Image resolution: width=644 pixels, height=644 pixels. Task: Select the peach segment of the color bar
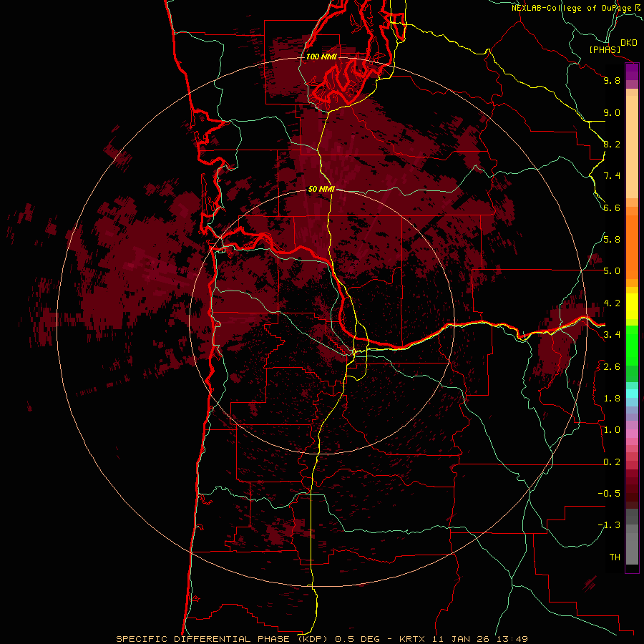point(632,144)
